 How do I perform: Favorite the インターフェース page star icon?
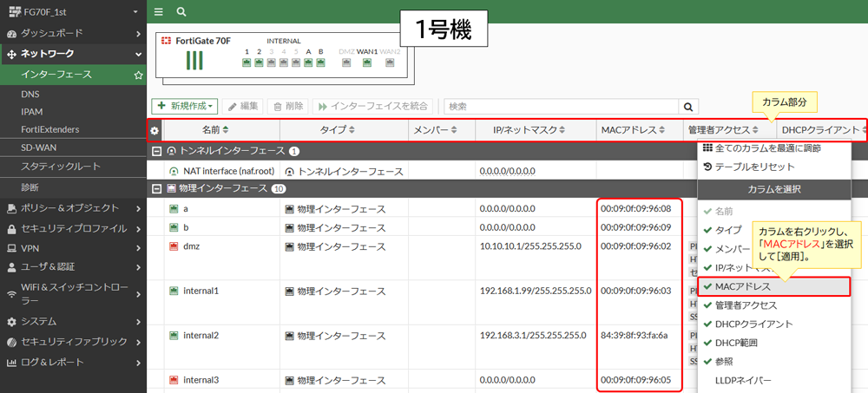pos(138,75)
